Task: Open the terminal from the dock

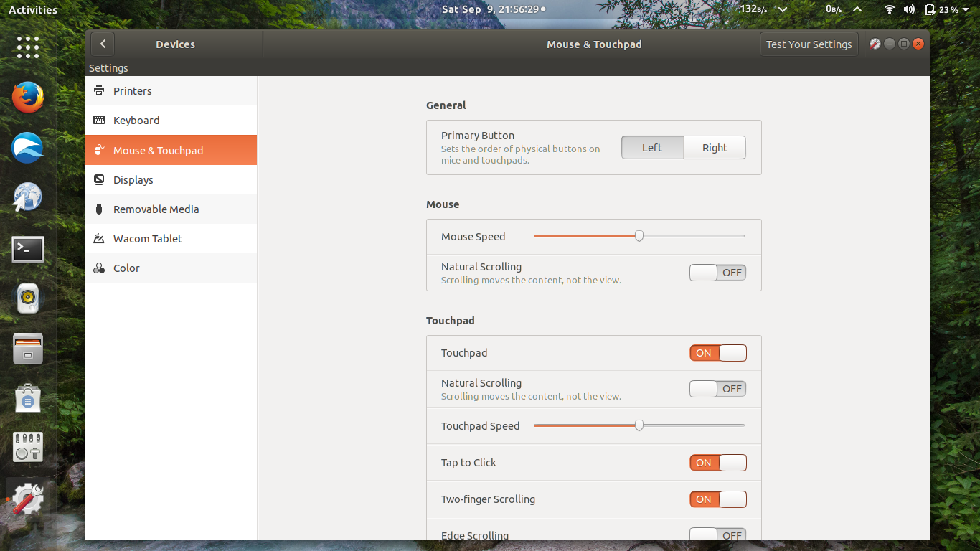Action: 27,249
